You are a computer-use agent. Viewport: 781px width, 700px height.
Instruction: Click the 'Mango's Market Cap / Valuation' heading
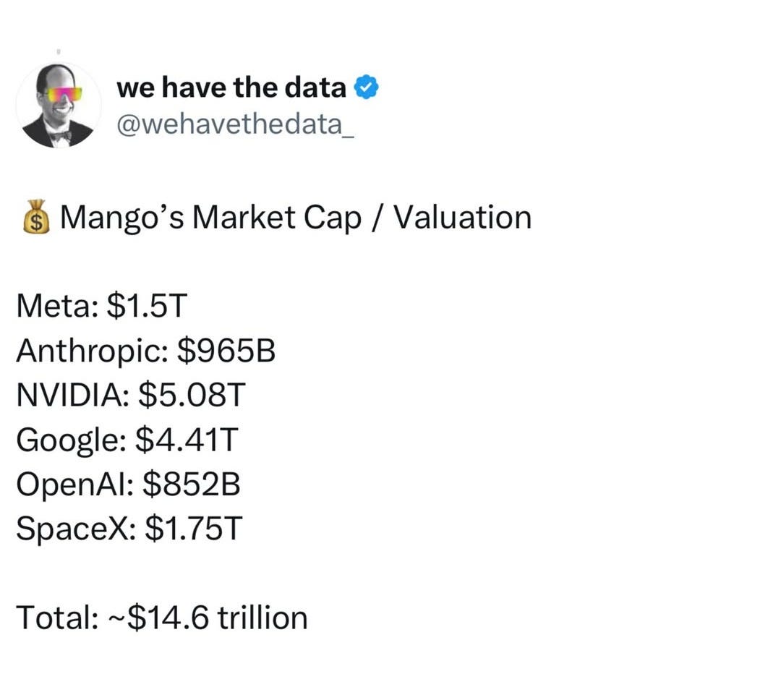pos(296,218)
